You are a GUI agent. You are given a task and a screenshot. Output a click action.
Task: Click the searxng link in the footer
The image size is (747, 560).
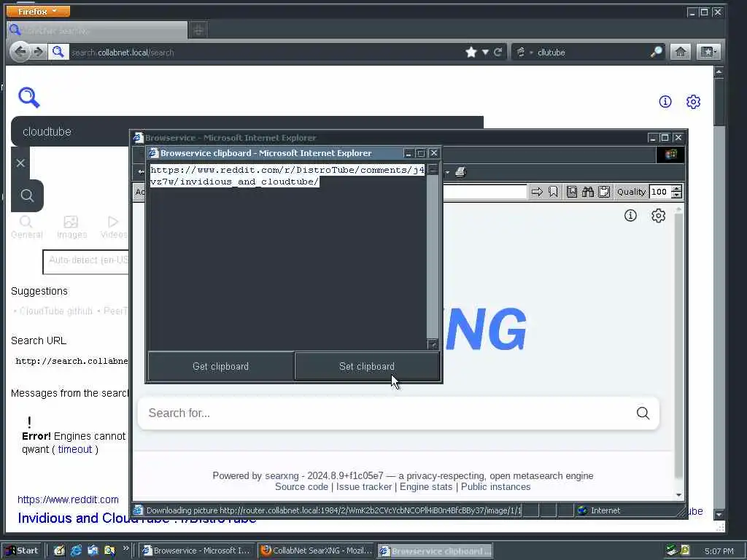pos(282,475)
